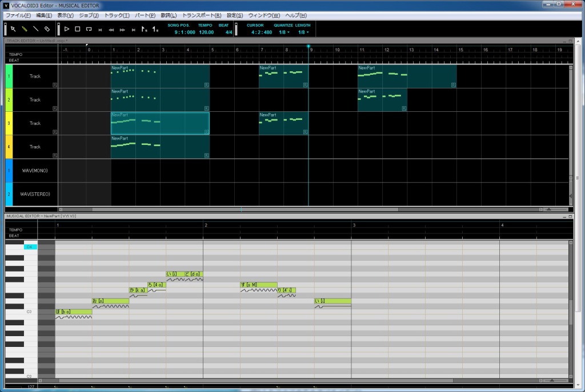Image resolution: width=585 pixels, height=392 pixels.
Task: Toggle R icon on track 1's bar 11 part
Action: (x=453, y=85)
